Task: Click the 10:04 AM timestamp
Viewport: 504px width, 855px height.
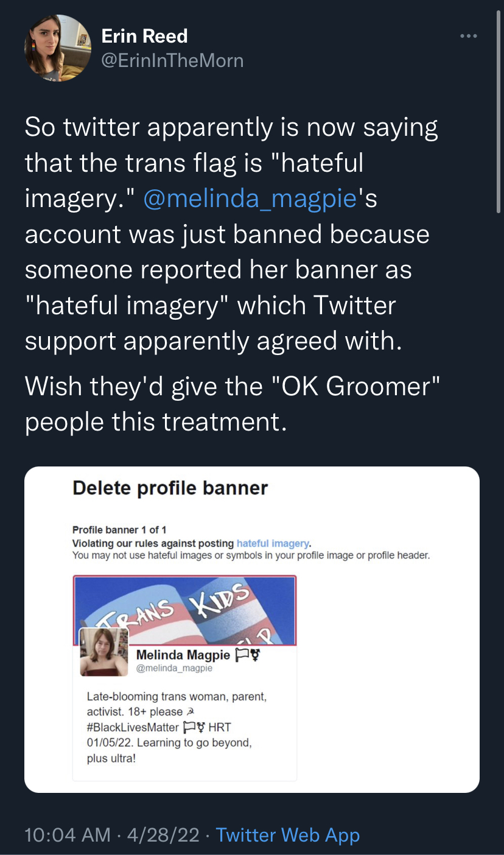Action: click(x=67, y=835)
